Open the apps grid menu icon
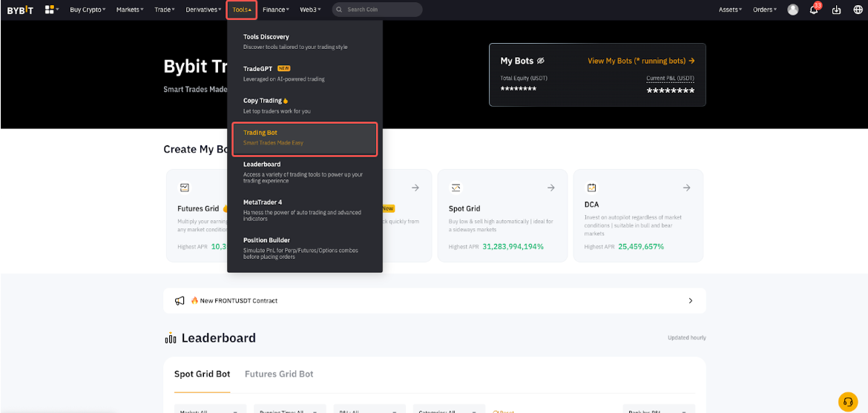 (50, 10)
